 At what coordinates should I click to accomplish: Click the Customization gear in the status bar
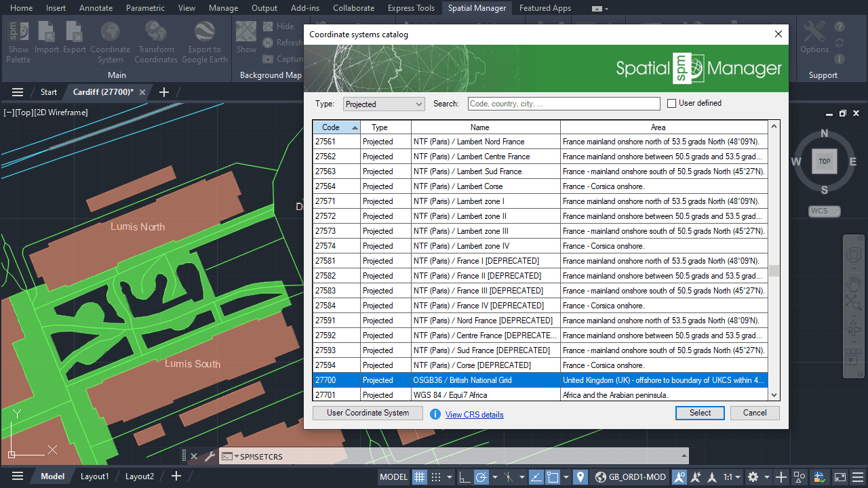click(x=753, y=476)
